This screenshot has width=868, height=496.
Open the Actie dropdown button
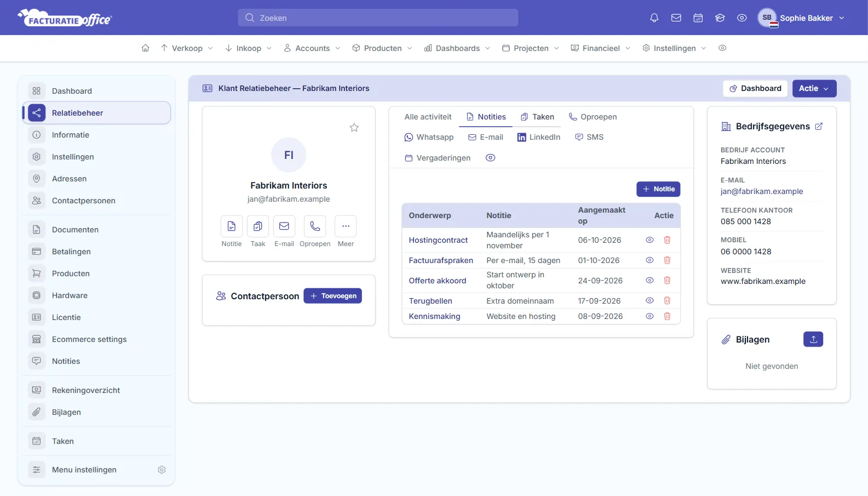[814, 89]
